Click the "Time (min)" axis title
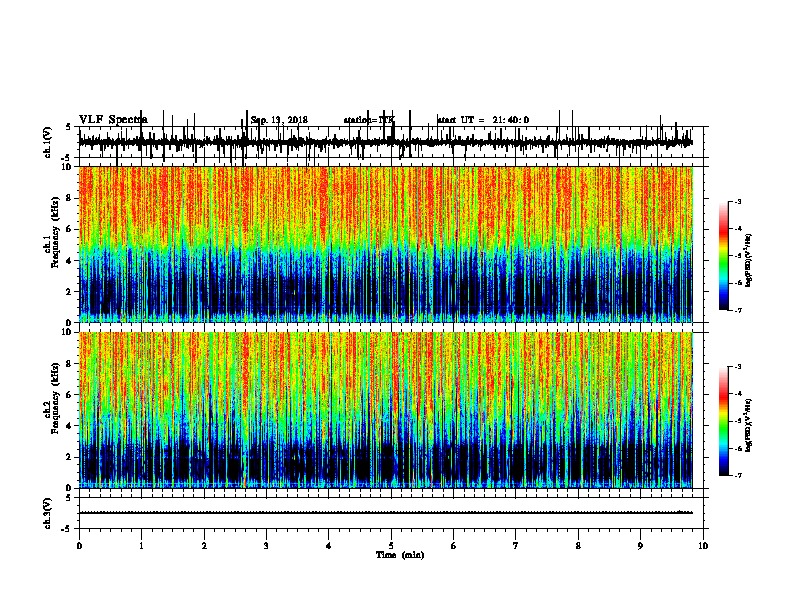Viewport: 792px width, 612px height. pos(400,555)
